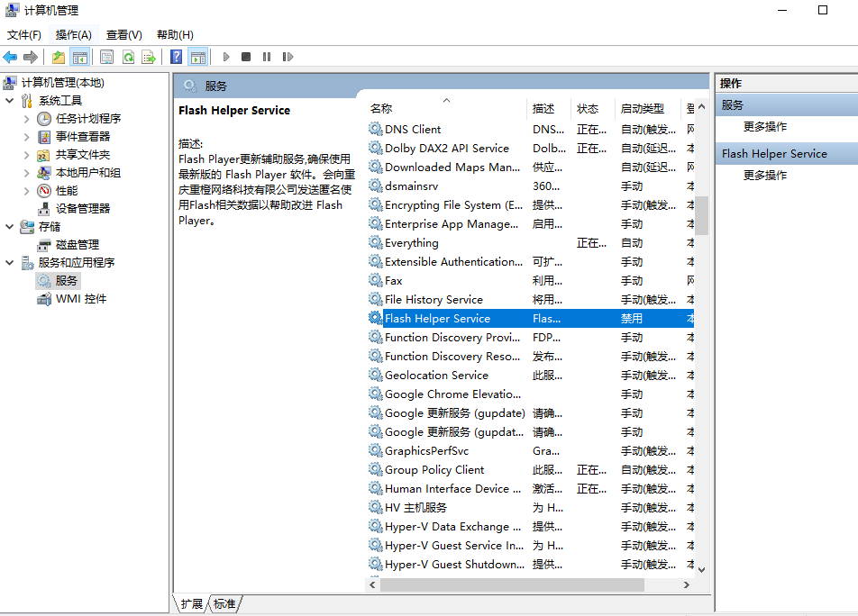The width and height of the screenshot is (858, 616).
Task: Collapse the 系统工具 tree node
Action: click(9, 101)
